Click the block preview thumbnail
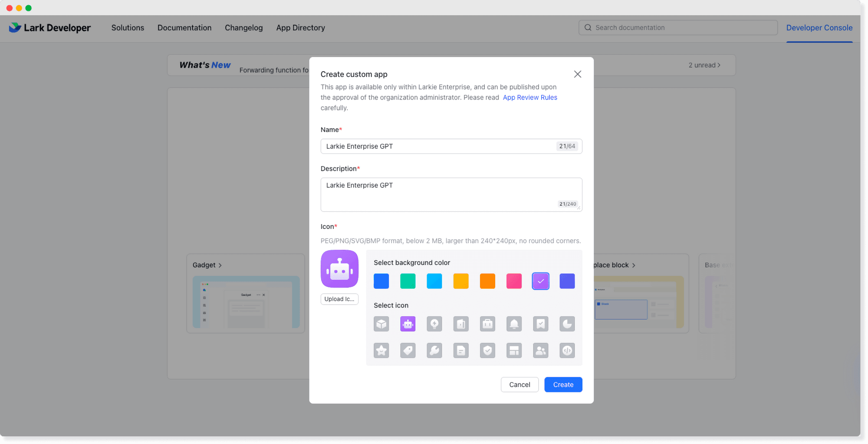 638,302
